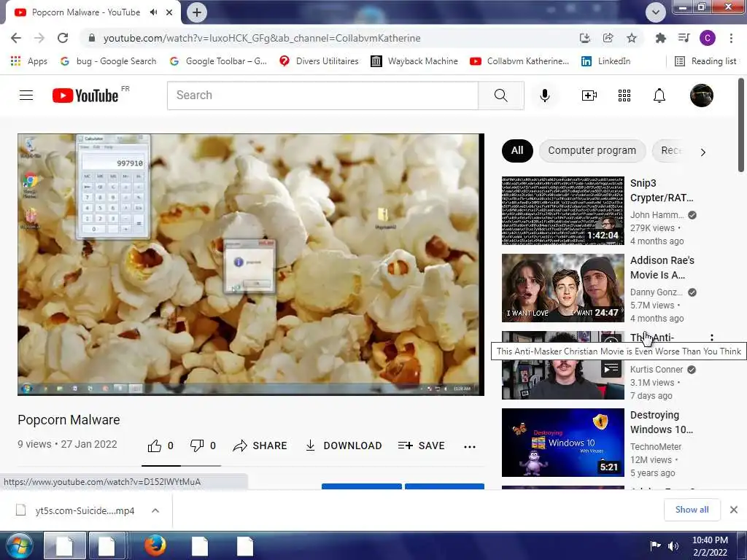The image size is (747, 560).
Task: Click the install app icon in address bar
Action: click(x=584, y=38)
